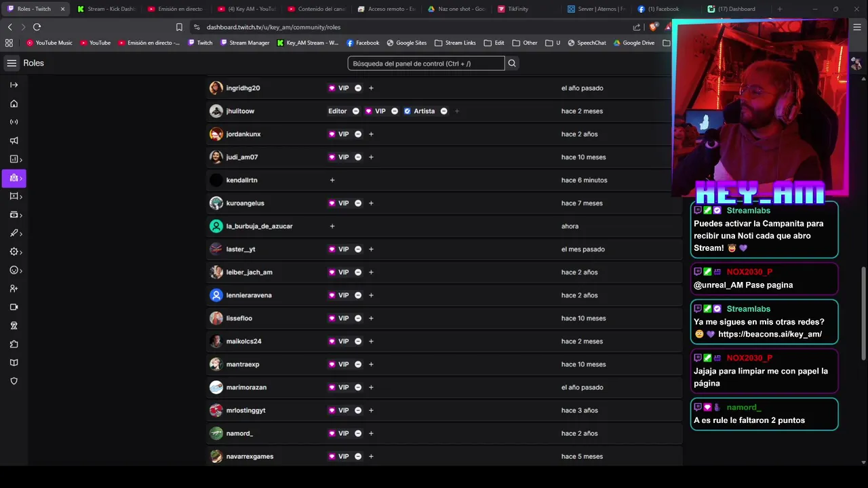868x488 pixels.
Task: Click mrlostinggyt username
Action: point(246,411)
